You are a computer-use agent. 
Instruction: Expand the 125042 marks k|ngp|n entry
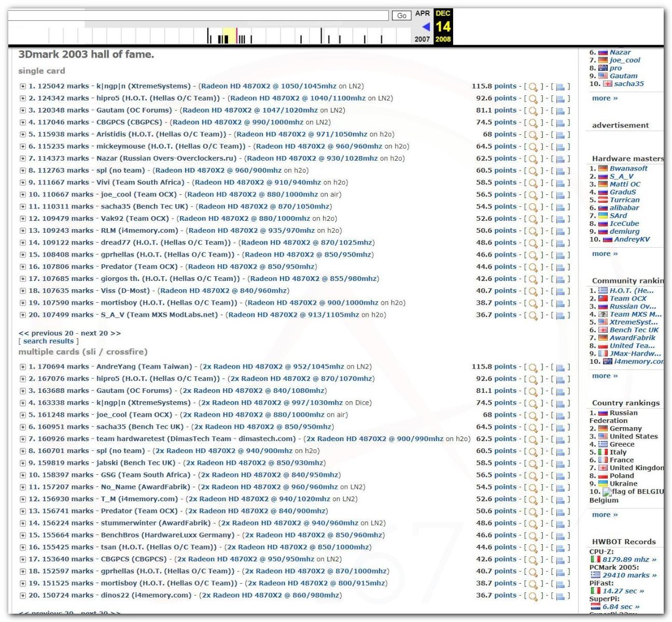[x=23, y=87]
